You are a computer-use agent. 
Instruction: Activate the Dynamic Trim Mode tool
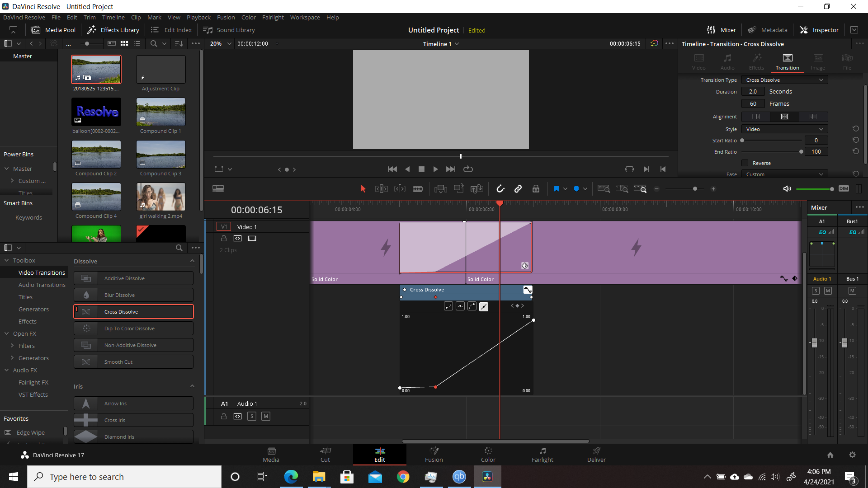400,189
